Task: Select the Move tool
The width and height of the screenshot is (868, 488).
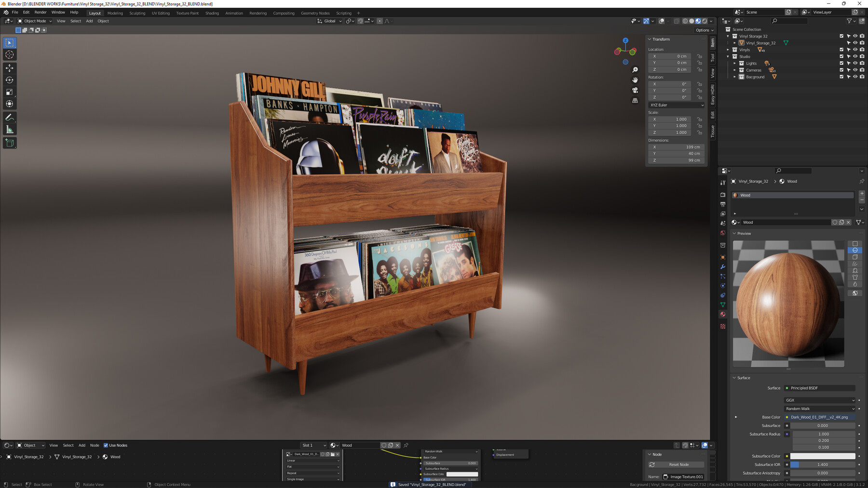Action: point(9,68)
